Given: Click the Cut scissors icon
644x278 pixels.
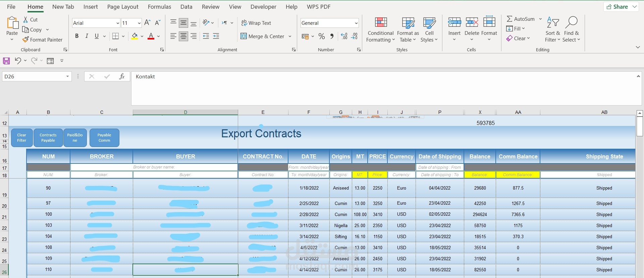Looking at the screenshot, I should [26, 19].
